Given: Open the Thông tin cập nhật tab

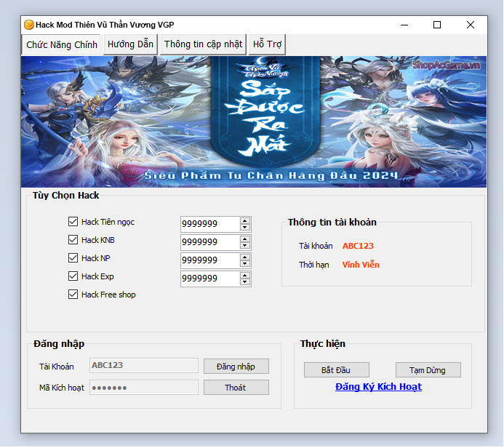Looking at the screenshot, I should [x=203, y=44].
